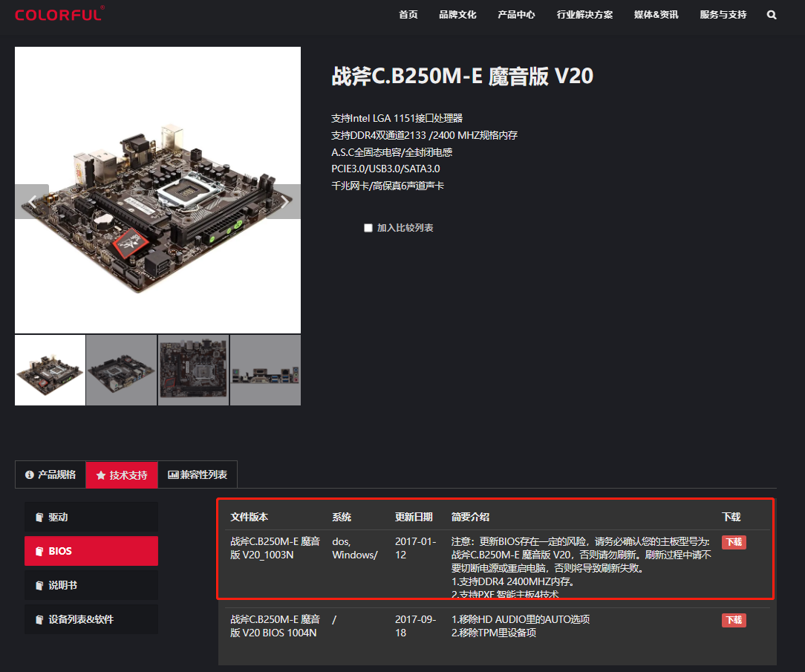Click the info icon on 产品规格 tab
The height and width of the screenshot is (672, 805).
30,475
